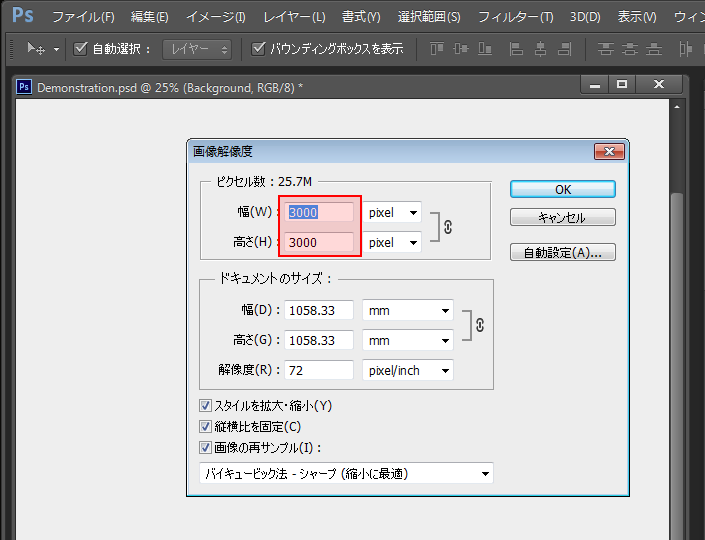Click the Ps document icon beside Demonstration.psd
The image size is (705, 540).
24,86
